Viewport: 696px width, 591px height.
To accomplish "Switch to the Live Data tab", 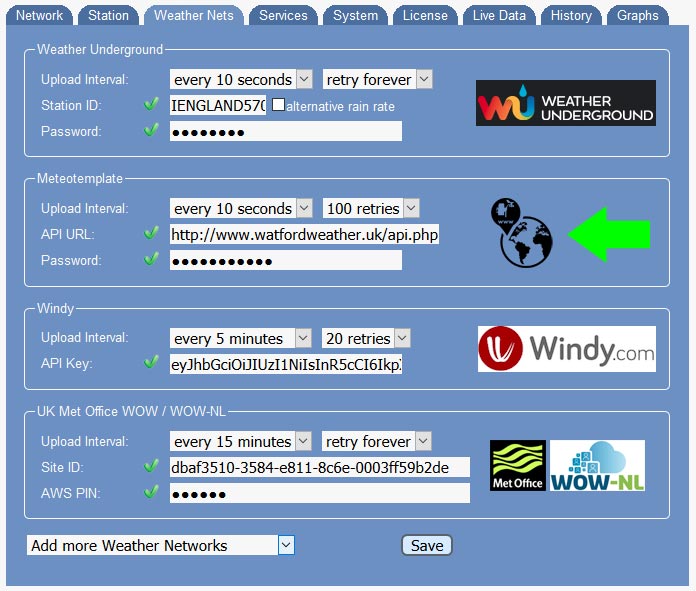I will click(x=499, y=16).
